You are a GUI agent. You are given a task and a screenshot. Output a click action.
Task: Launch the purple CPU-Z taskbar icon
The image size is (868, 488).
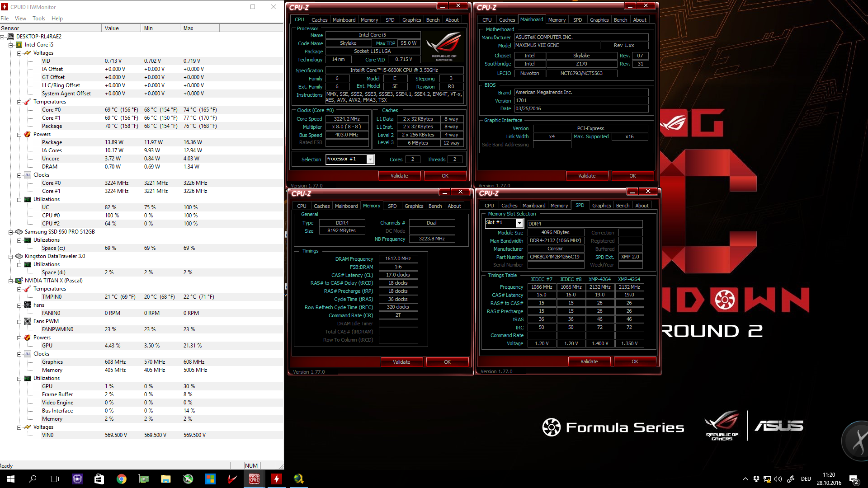coord(77,479)
